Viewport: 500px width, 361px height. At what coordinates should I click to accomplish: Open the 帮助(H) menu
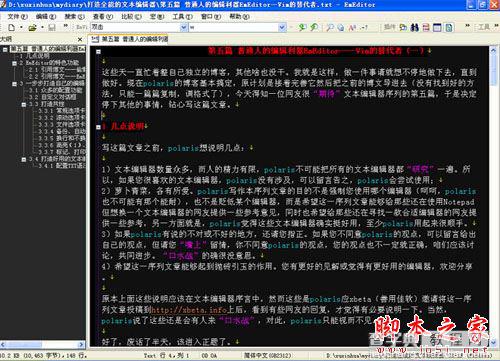tap(239, 16)
